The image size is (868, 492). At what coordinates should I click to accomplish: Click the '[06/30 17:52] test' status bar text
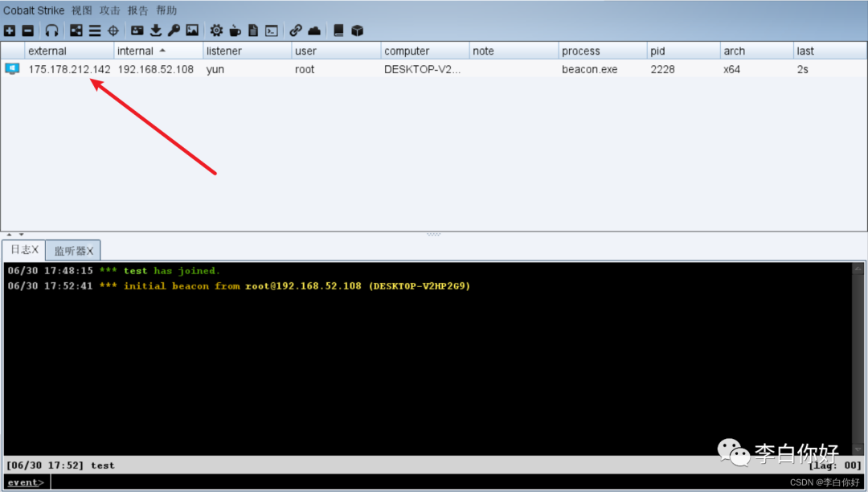(x=60, y=465)
